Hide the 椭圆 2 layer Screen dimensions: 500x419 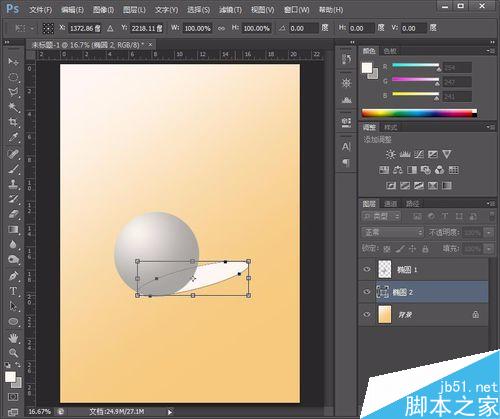367,292
